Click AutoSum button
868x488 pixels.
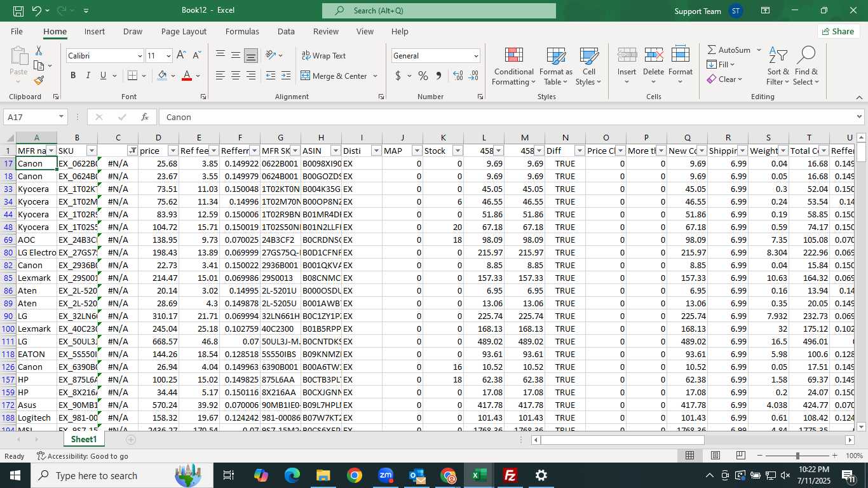[728, 50]
